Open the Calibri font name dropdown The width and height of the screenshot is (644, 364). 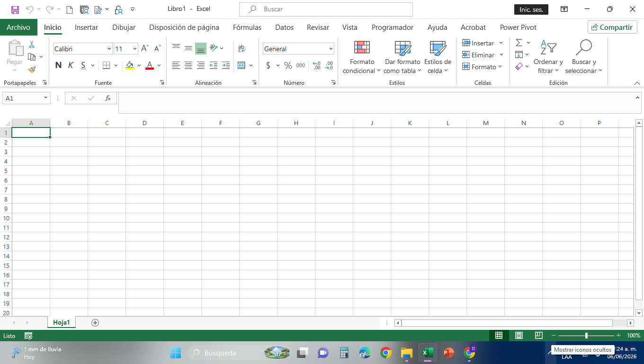tap(83, 49)
